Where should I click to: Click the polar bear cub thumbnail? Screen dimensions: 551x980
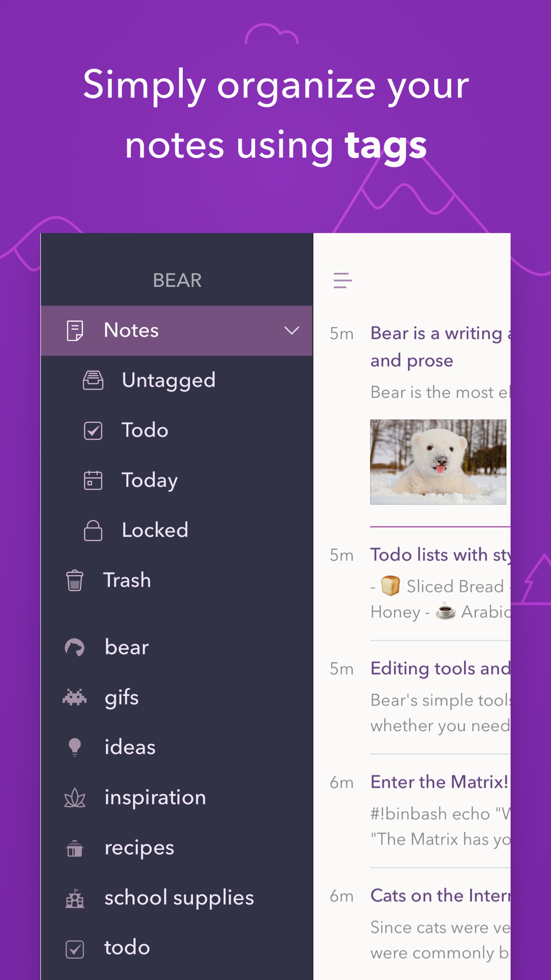[x=438, y=462]
